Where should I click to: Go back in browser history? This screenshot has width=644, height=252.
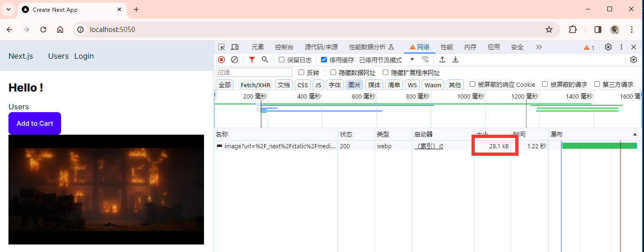10,30
